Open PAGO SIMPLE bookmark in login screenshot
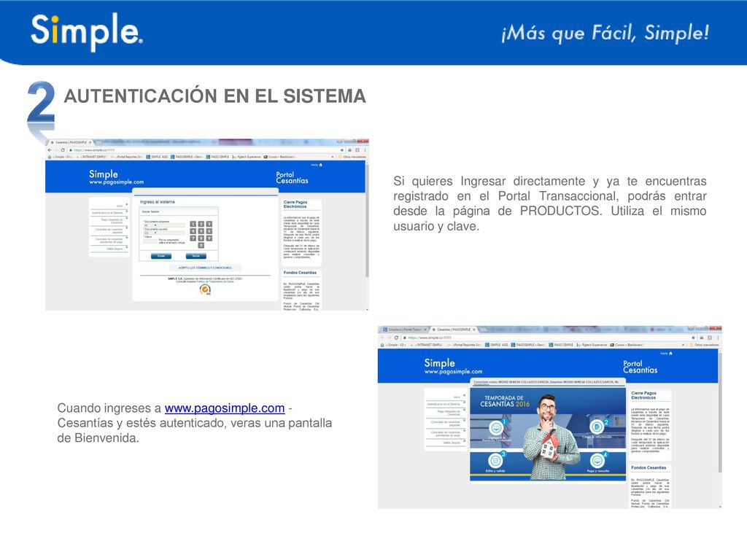747x560 pixels. click(x=217, y=157)
